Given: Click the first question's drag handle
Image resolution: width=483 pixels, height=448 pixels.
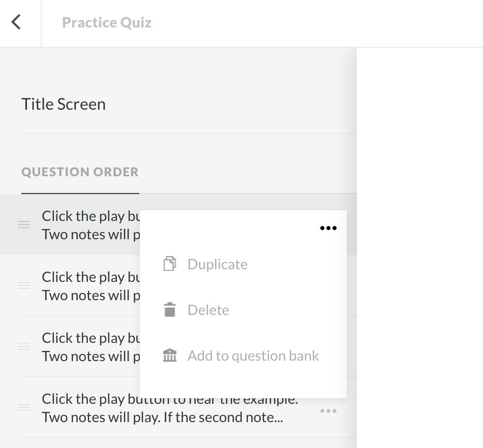Looking at the screenshot, I should click(24, 225).
